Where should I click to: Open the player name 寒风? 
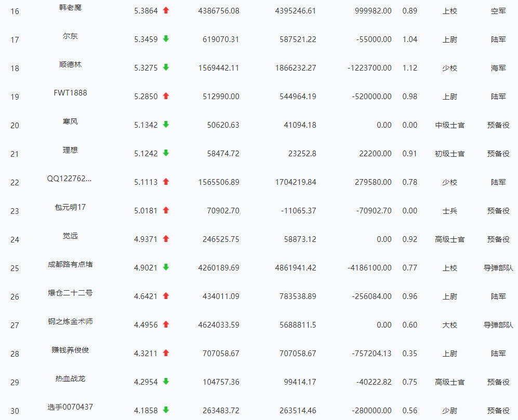(70, 121)
